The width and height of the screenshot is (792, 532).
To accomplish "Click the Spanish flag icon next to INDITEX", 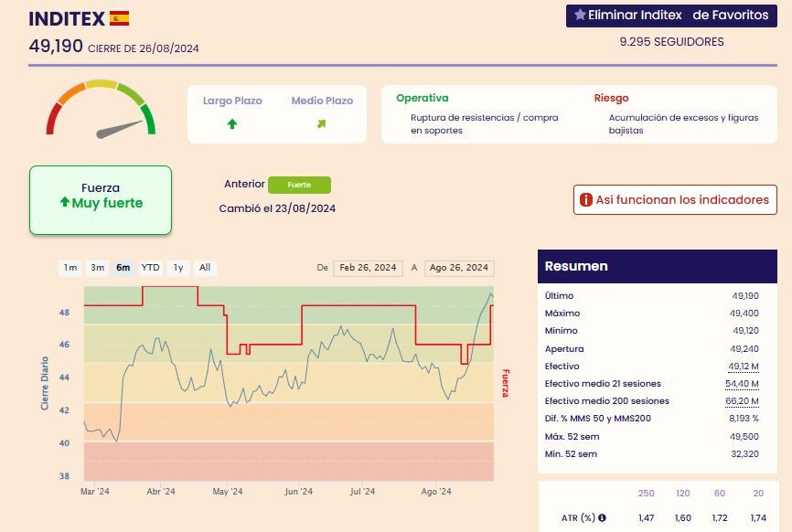I will click(119, 18).
